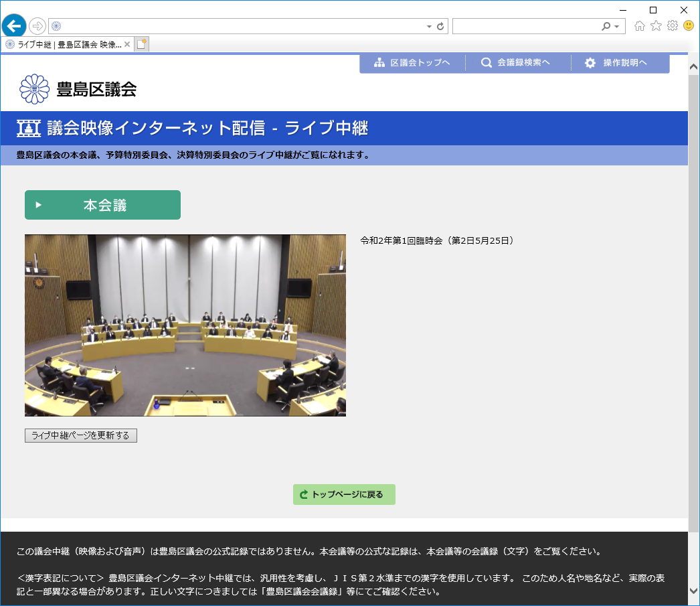
Task: Open a new browser tab
Action: coord(141,44)
